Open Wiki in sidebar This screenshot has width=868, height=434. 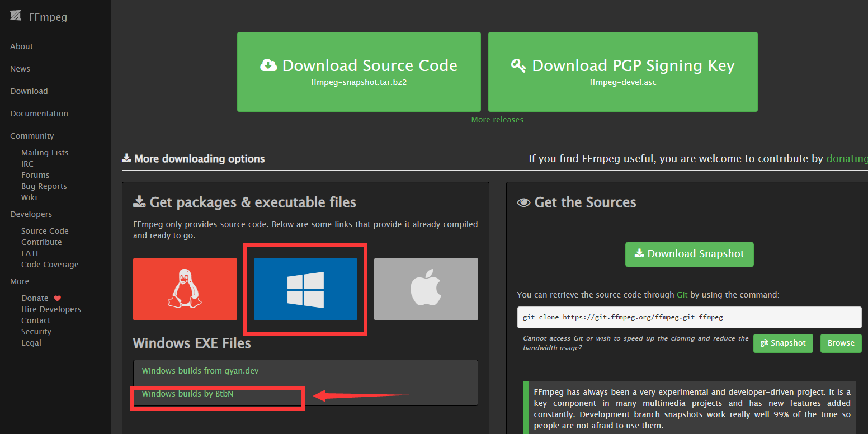pyautogui.click(x=29, y=197)
